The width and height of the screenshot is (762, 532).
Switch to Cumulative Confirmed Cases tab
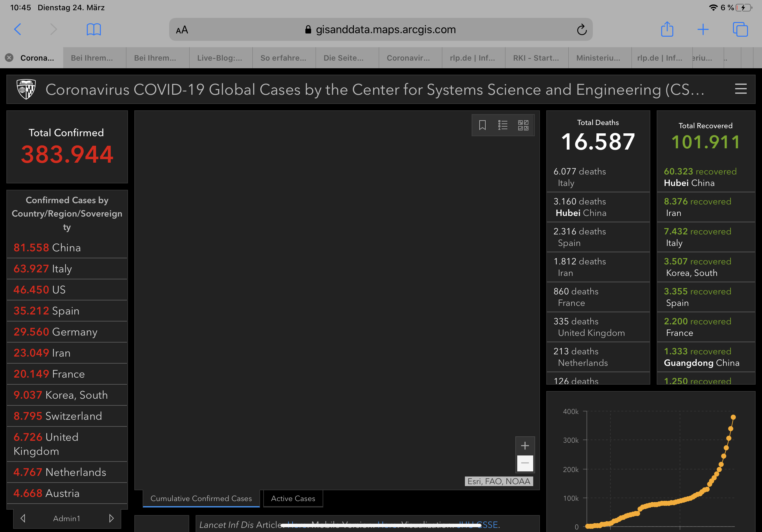click(201, 498)
